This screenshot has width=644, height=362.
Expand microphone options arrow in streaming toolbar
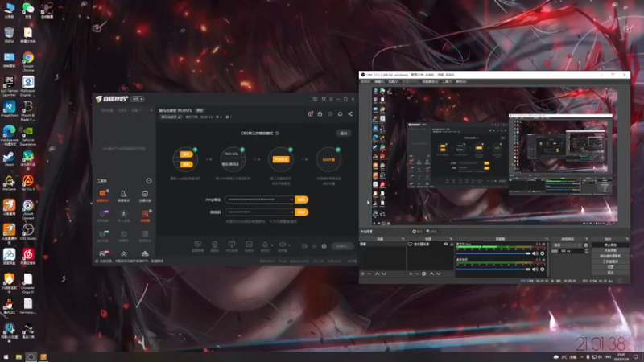click(272, 245)
